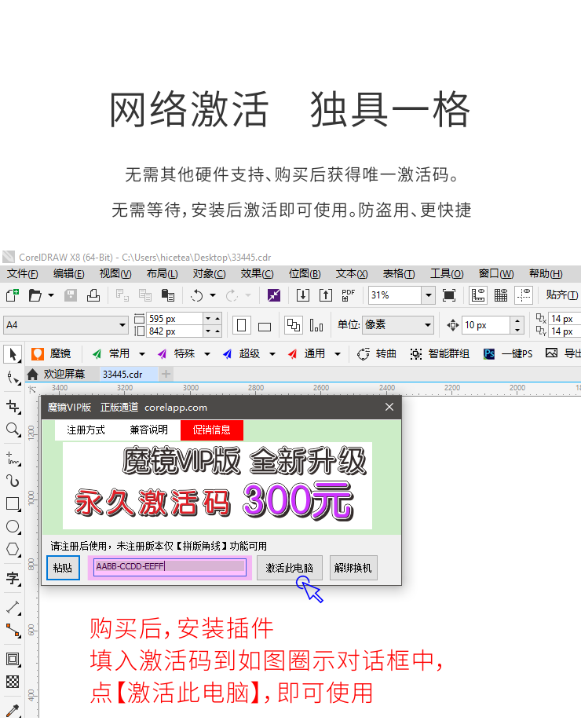Switch to the 欢迎屏幕 tab
Viewport: 581px width, 728px height.
coord(57,375)
